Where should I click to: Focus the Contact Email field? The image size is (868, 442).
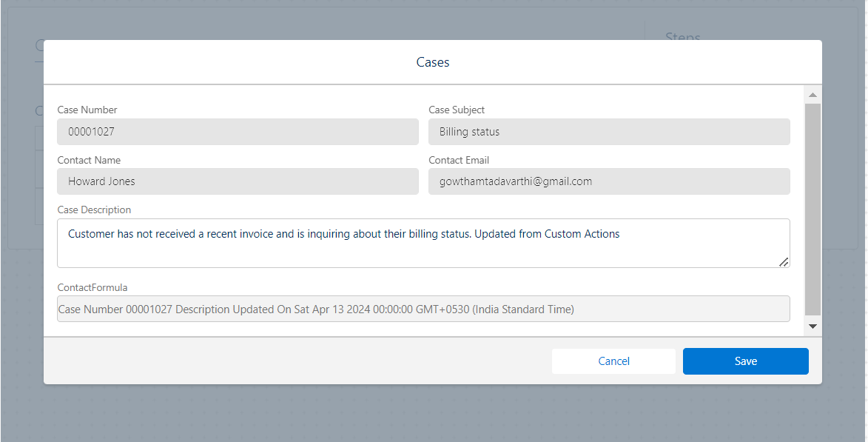pyautogui.click(x=608, y=181)
